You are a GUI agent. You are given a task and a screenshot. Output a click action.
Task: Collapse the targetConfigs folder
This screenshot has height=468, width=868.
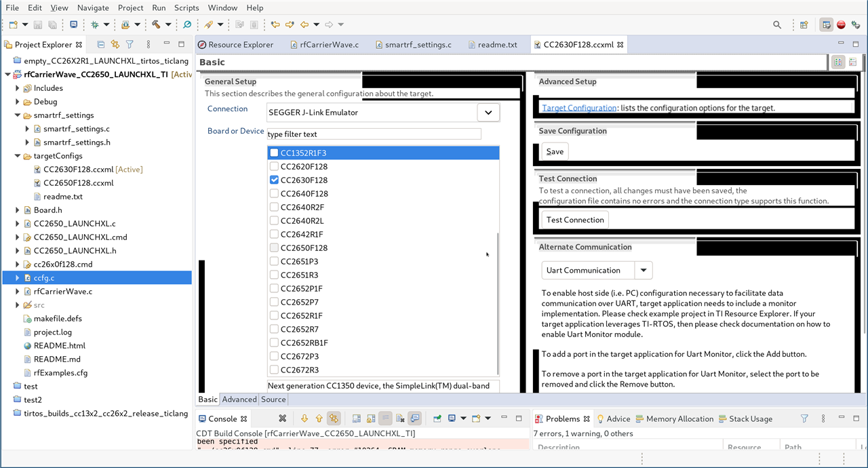point(18,156)
